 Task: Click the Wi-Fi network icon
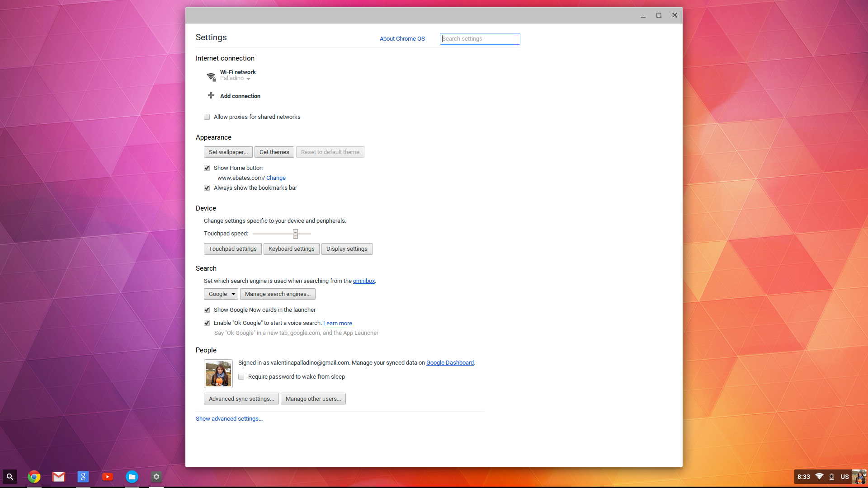pos(211,77)
